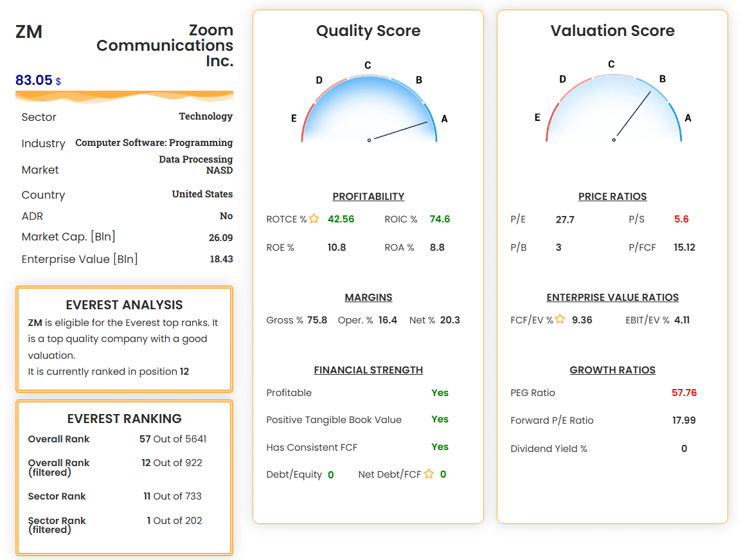Click the Valuation Score title
This screenshot has width=741, height=560.
[x=612, y=31]
